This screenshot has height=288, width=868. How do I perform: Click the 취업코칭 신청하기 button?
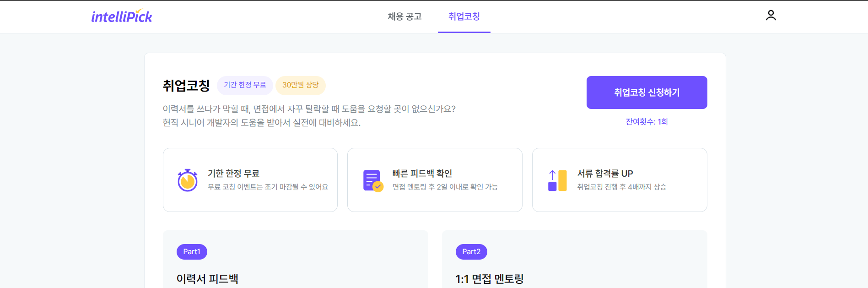tap(647, 92)
